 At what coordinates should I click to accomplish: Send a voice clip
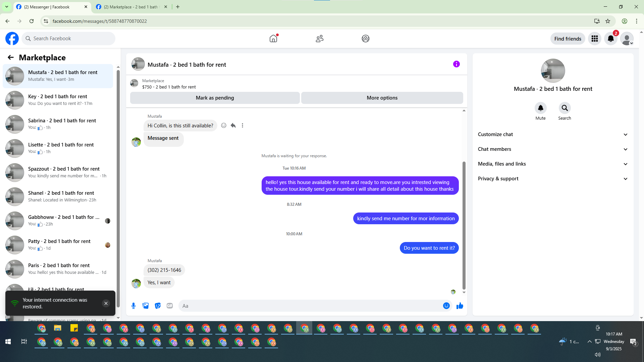pyautogui.click(x=133, y=306)
